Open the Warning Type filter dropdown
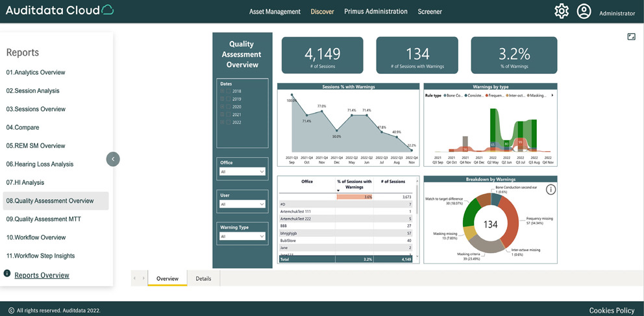 click(x=242, y=236)
